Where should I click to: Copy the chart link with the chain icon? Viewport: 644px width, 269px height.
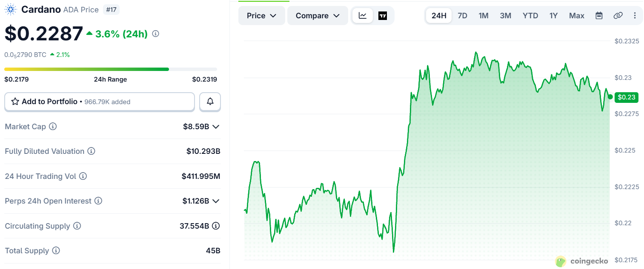(618, 16)
